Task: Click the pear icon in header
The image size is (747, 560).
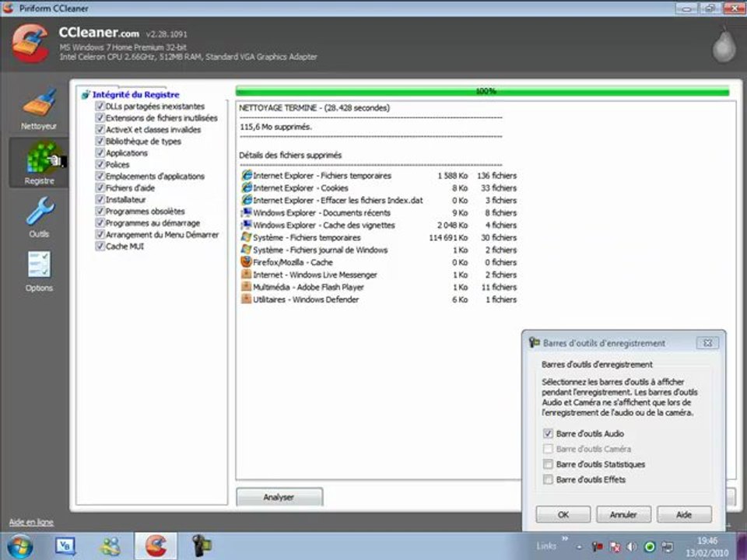Action: point(724,46)
